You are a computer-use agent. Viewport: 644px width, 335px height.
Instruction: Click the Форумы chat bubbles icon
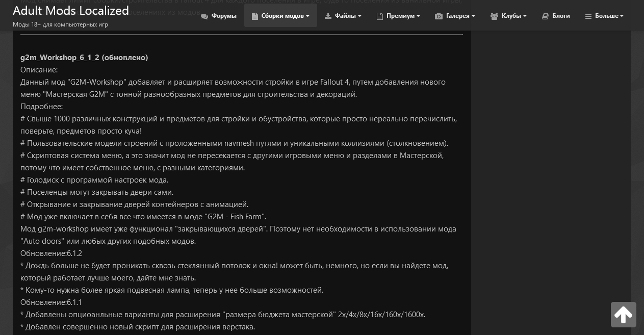coord(204,16)
